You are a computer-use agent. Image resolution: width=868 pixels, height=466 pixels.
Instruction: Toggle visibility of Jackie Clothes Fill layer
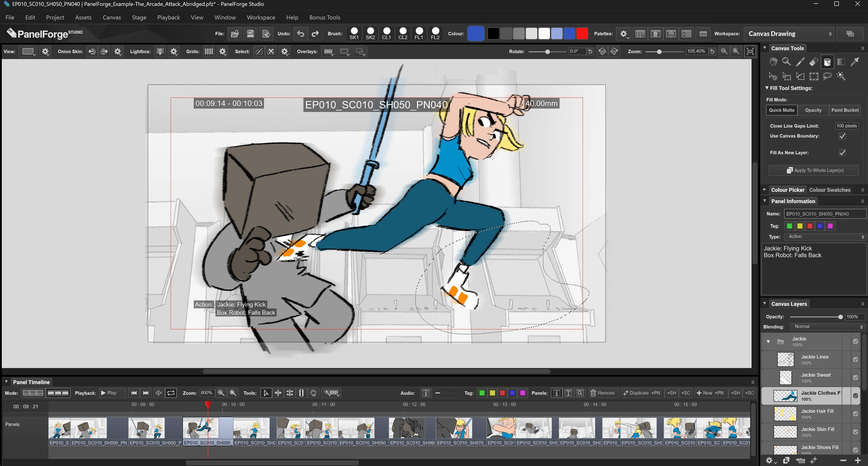click(x=855, y=396)
